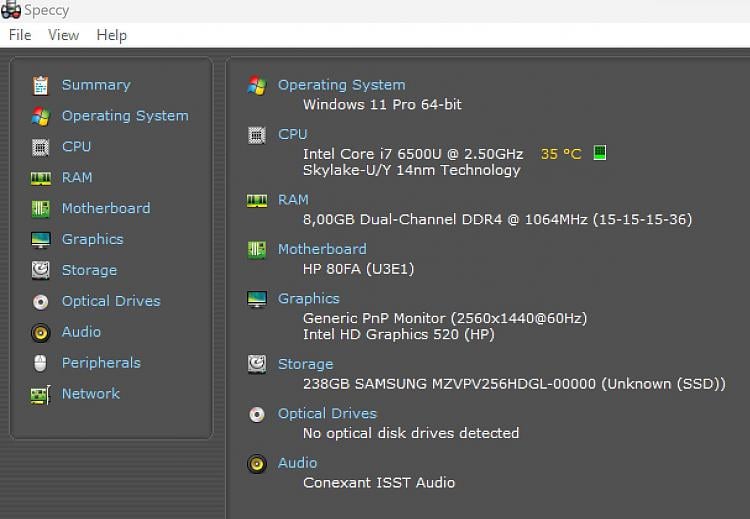Viewport: 750px width, 519px height.
Task: Open the Help menu
Action: pyautogui.click(x=111, y=35)
